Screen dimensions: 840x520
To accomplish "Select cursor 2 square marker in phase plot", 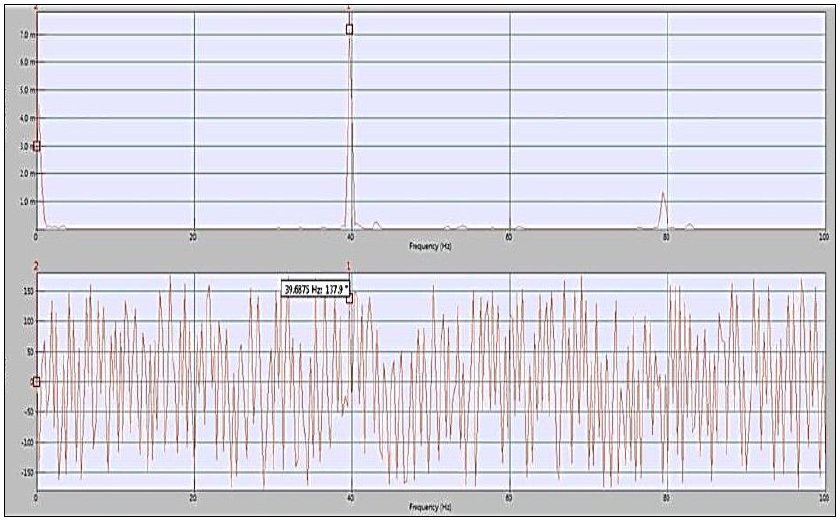I will (x=37, y=381).
